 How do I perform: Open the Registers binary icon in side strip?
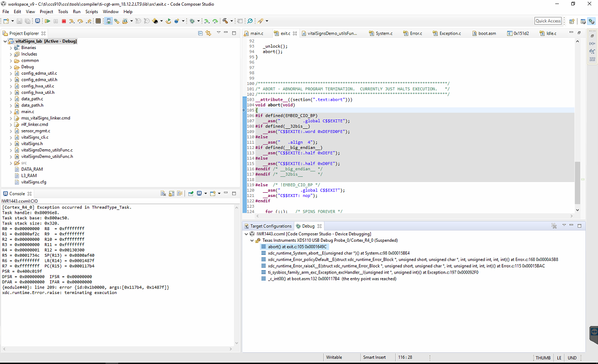pos(592,59)
